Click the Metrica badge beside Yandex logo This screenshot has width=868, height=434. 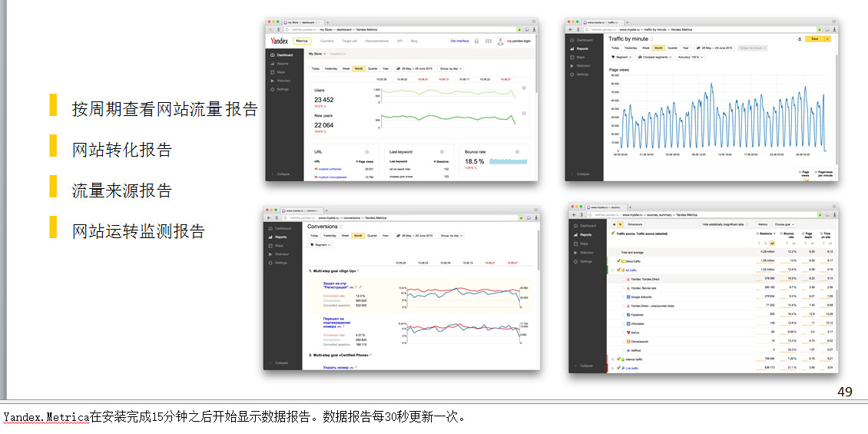click(302, 41)
